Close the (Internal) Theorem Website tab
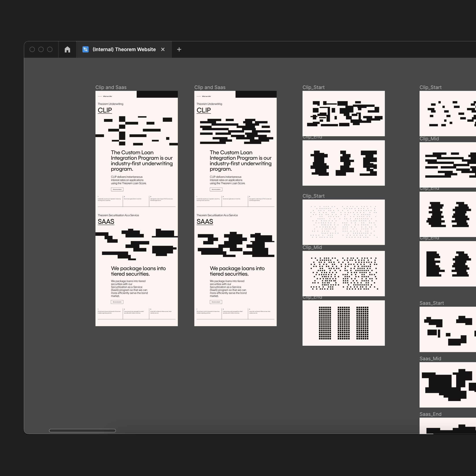 point(163,50)
